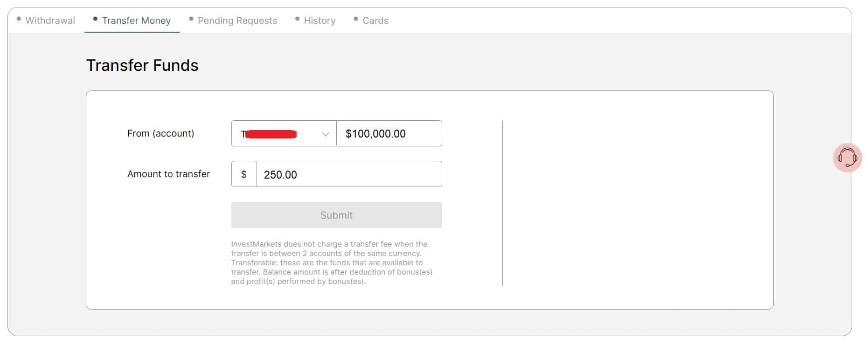Click the dot icon next to Transfer Money
This screenshot has width=868, height=345.
click(x=96, y=18)
